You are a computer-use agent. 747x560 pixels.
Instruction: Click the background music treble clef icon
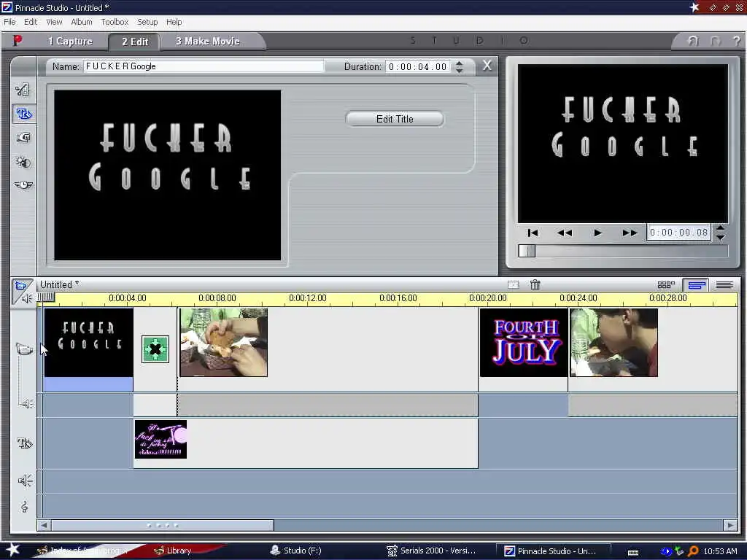click(x=24, y=507)
